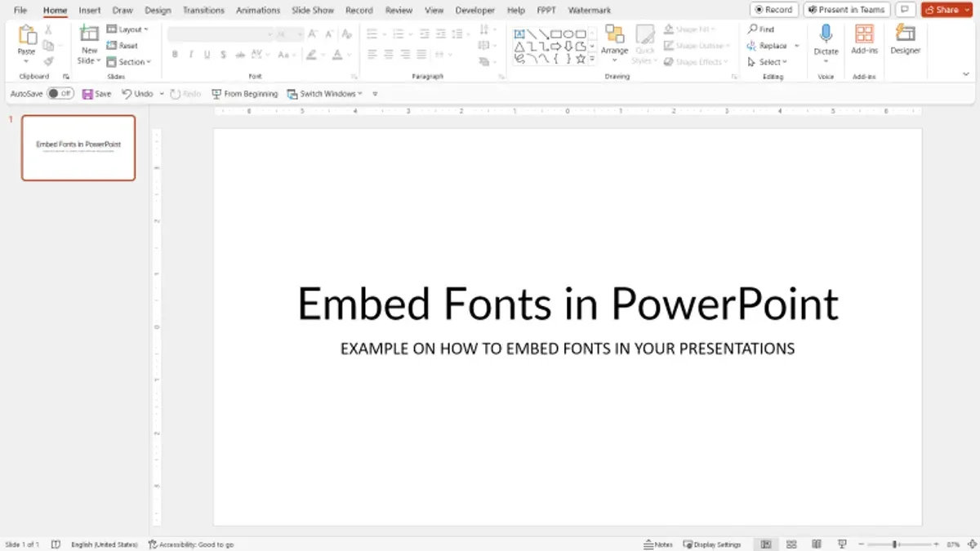Viewport: 980px width, 551px height.
Task: Save the presentation from the quick toolbar
Action: [x=96, y=94]
